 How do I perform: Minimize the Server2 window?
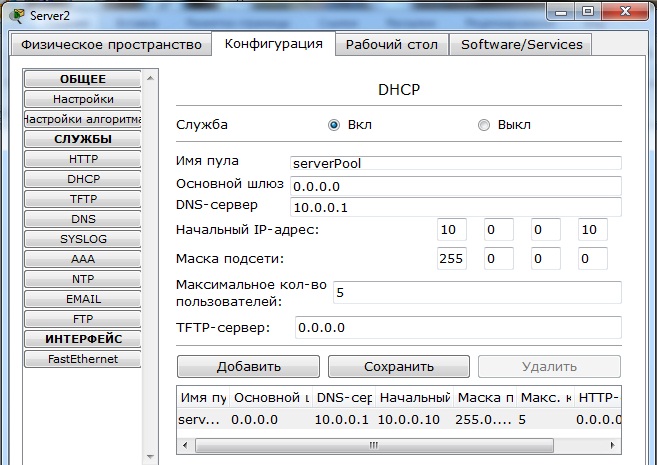point(561,12)
